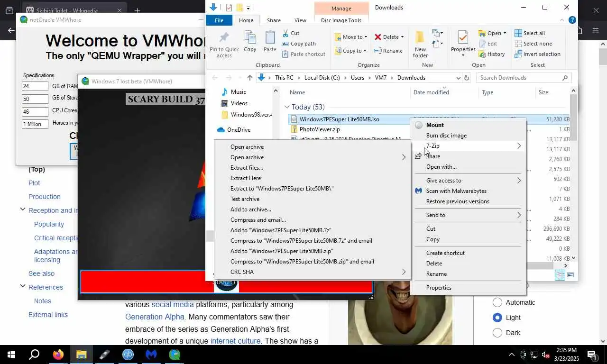Follow the social media link in the article
607x364 pixels.
(x=173, y=305)
